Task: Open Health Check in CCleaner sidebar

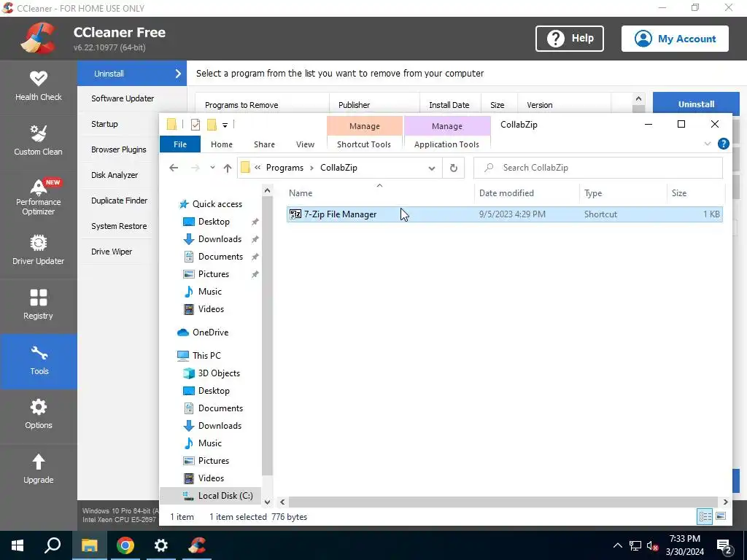Action: (38, 86)
